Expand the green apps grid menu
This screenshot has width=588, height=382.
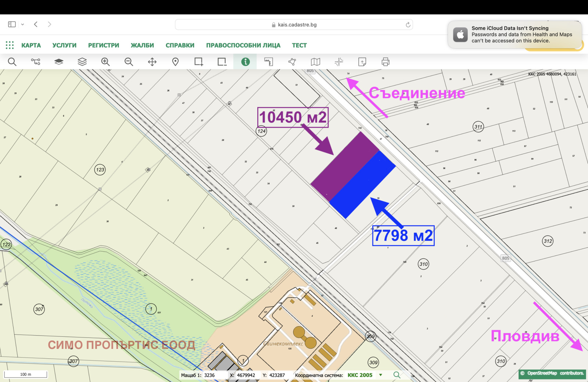coord(10,45)
